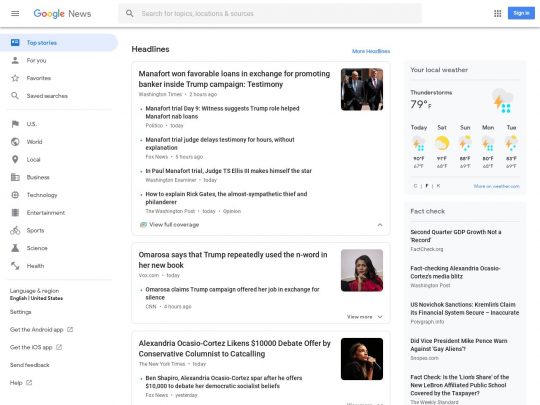540x405 pixels.
Task: Click the Technology chip icon
Action: pyautogui.click(x=15, y=195)
